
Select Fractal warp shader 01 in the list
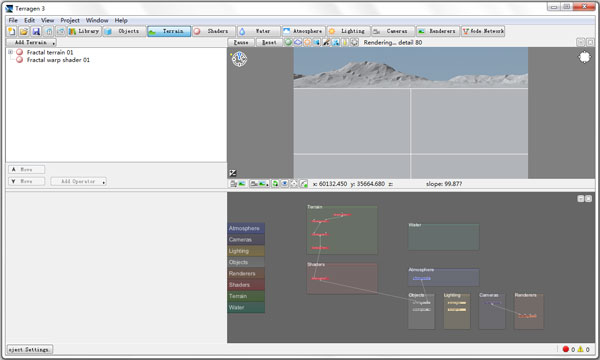point(58,60)
